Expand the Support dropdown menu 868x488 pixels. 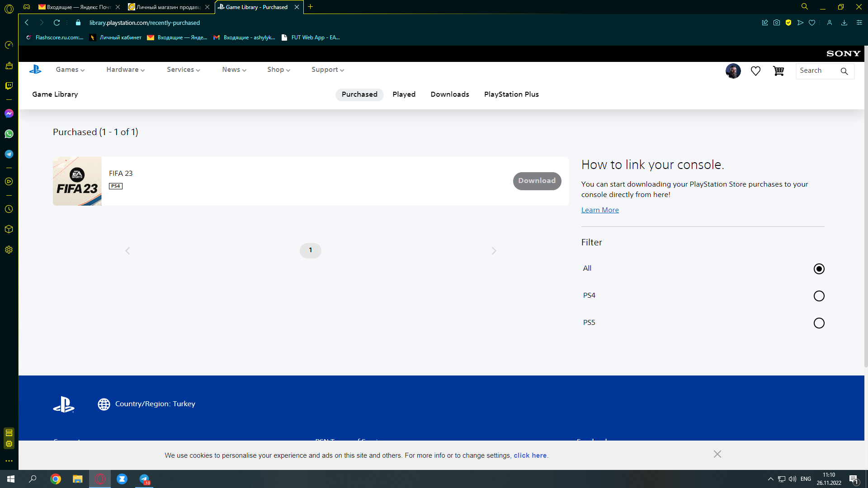[328, 70]
